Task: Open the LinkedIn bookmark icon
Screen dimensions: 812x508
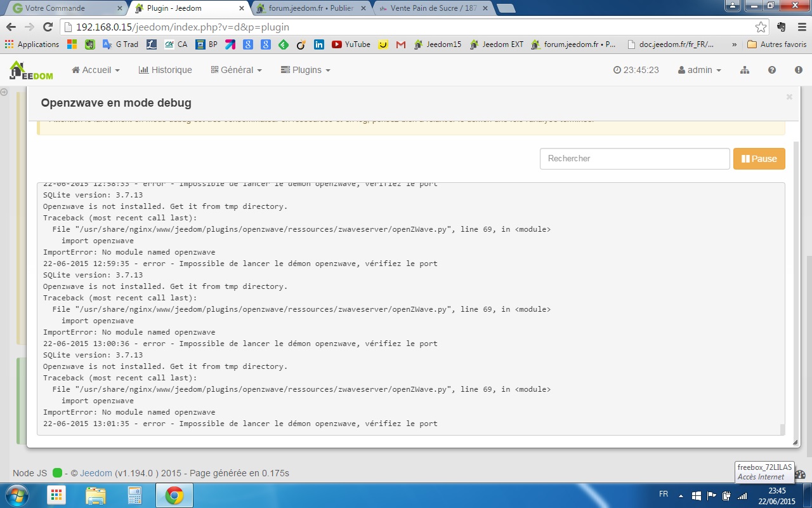Action: point(319,44)
